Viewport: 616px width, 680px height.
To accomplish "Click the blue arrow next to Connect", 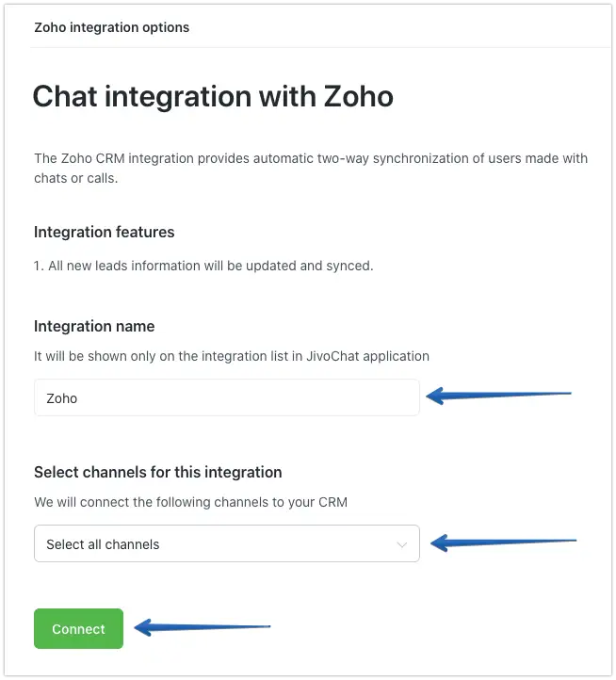I will (202, 627).
